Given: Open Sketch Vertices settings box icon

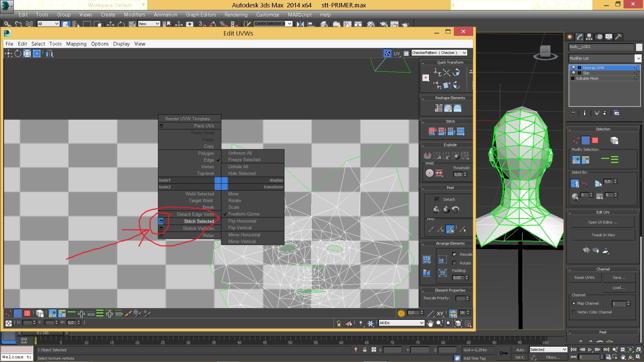Looking at the screenshot, I should point(161,228).
